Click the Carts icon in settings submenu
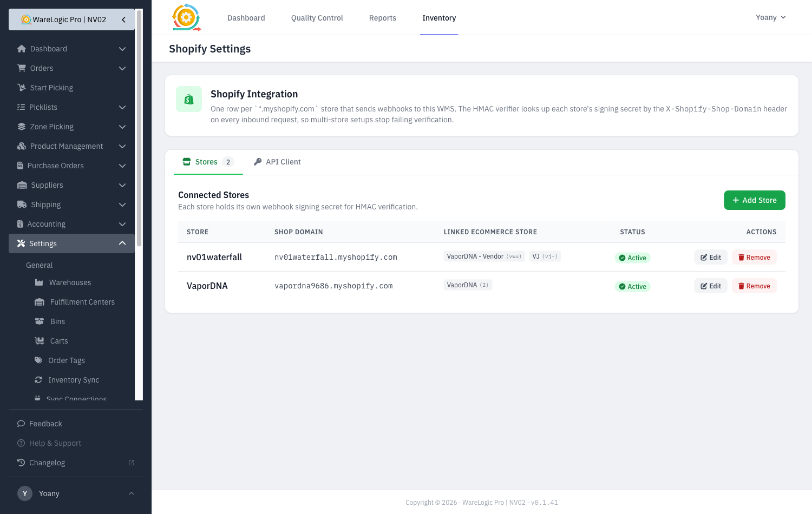Image resolution: width=812 pixels, height=514 pixels. pos(40,341)
